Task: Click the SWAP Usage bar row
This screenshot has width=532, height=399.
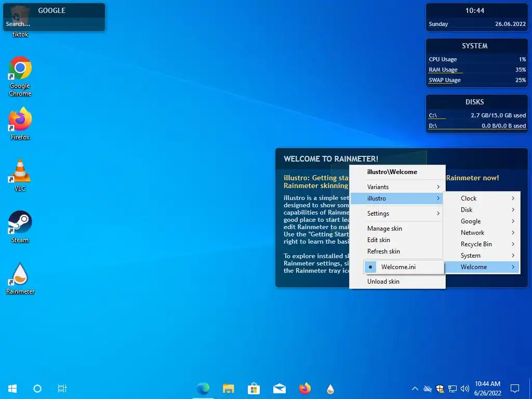Action: [x=477, y=81]
